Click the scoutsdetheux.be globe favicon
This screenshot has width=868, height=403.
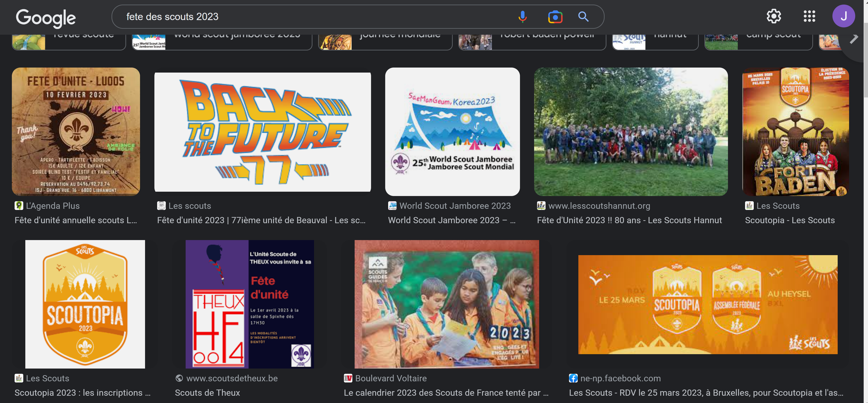tap(179, 378)
